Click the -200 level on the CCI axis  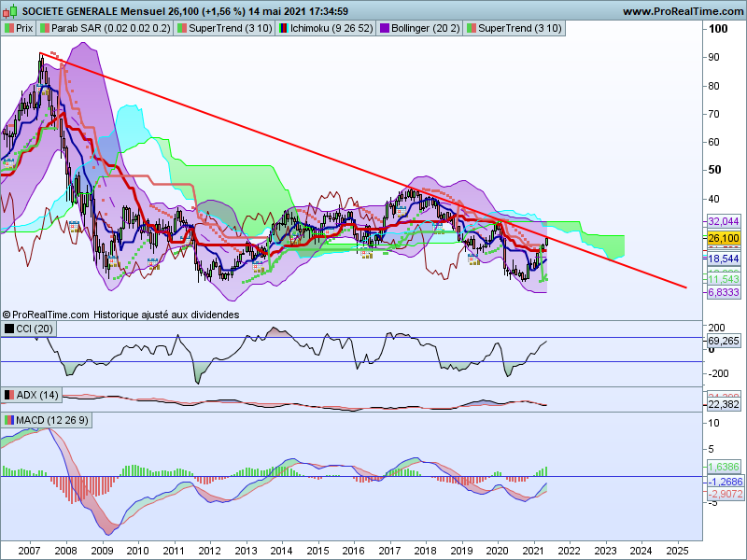point(717,374)
